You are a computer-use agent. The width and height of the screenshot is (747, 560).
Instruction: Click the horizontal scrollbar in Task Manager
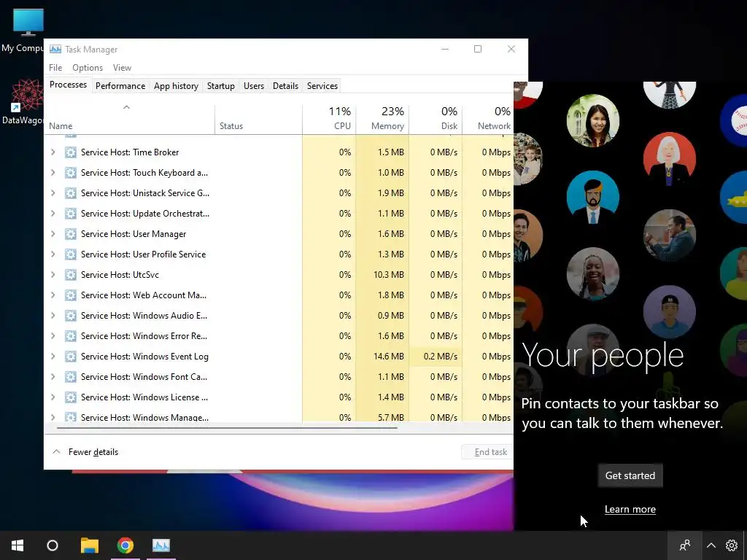coord(227,427)
